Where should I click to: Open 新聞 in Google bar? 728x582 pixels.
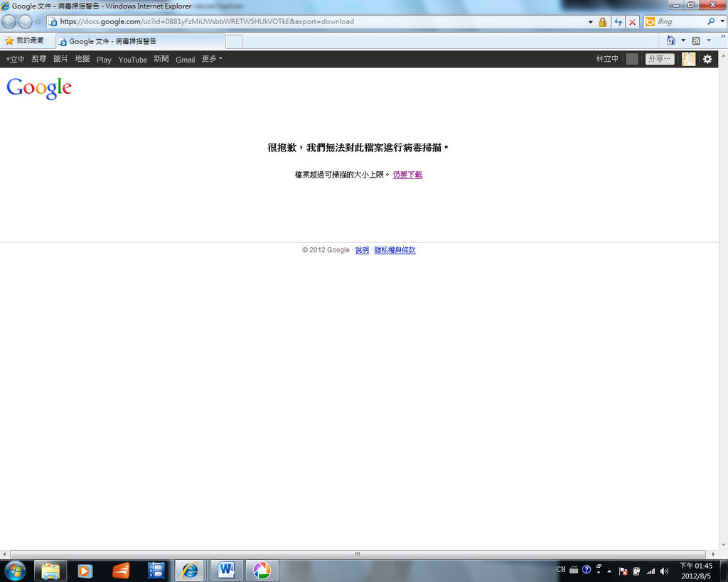click(x=161, y=59)
